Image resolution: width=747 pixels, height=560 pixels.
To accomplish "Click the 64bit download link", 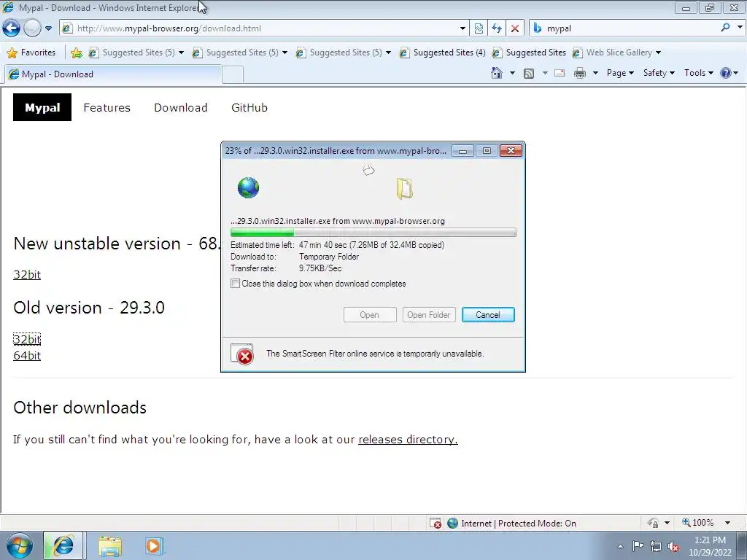I will click(x=27, y=356).
